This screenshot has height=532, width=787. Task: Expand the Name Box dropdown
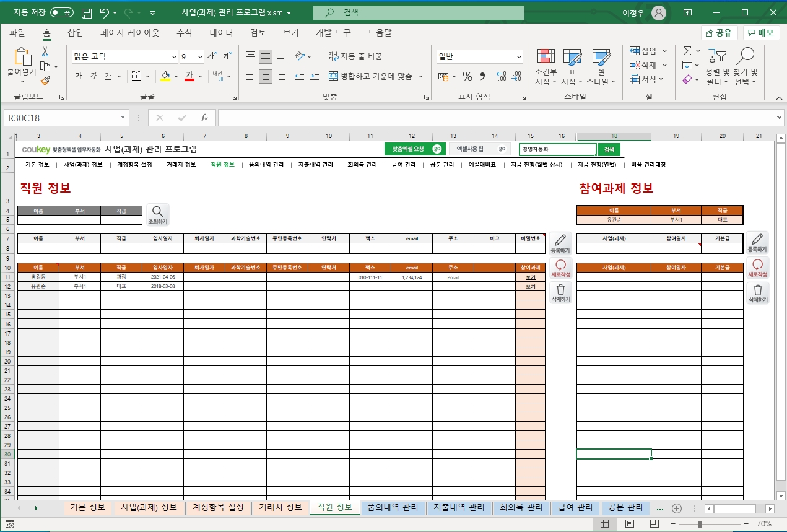[124, 118]
